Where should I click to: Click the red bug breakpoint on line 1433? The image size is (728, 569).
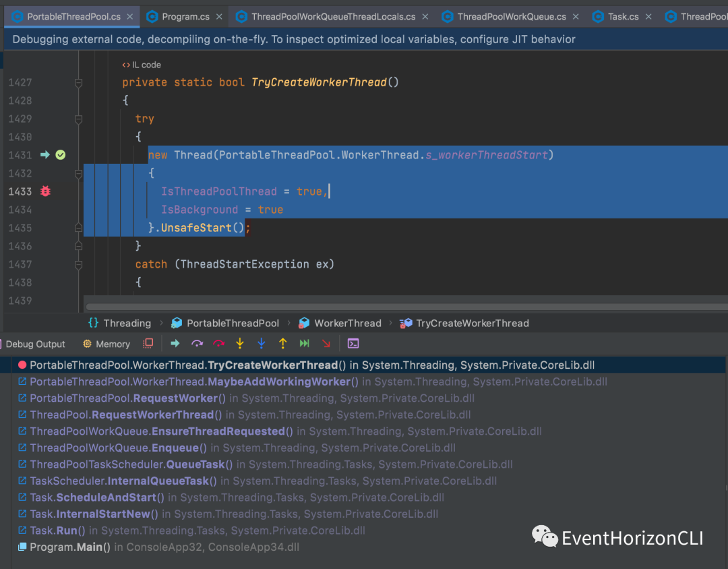point(46,191)
